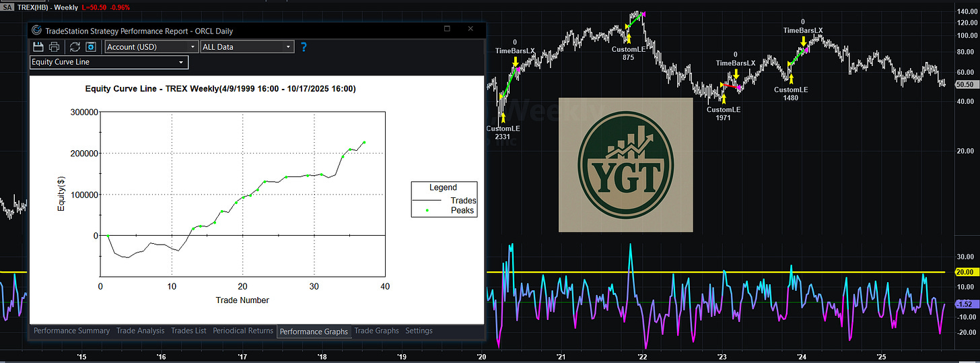The height and width of the screenshot is (363, 980).
Task: Click the -1.52 indicator value label
Action: 966,303
